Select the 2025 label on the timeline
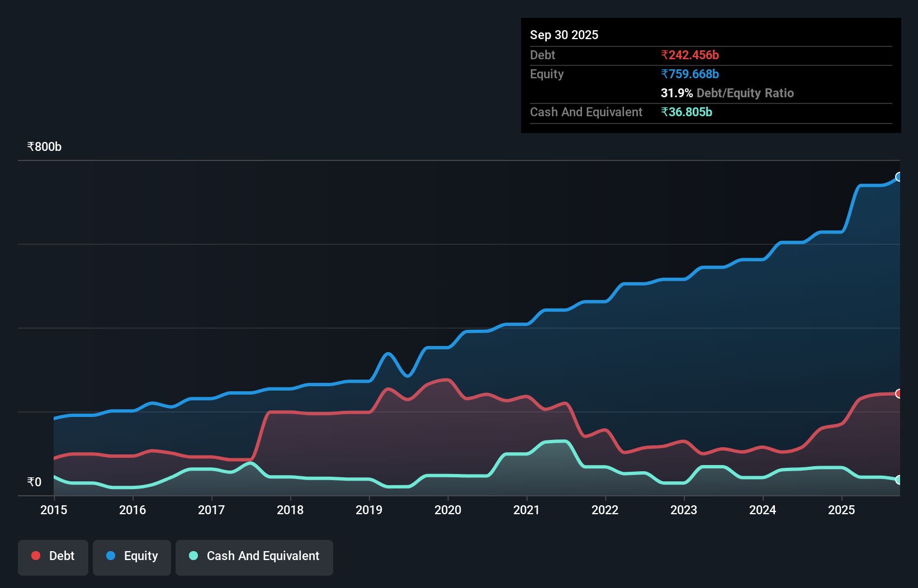This screenshot has width=918, height=588. pos(843,510)
